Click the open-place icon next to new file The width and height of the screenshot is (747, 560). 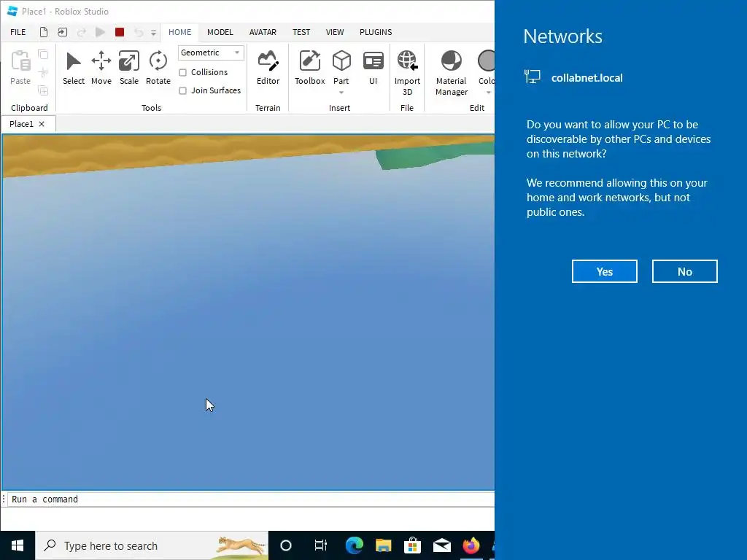pyautogui.click(x=63, y=32)
